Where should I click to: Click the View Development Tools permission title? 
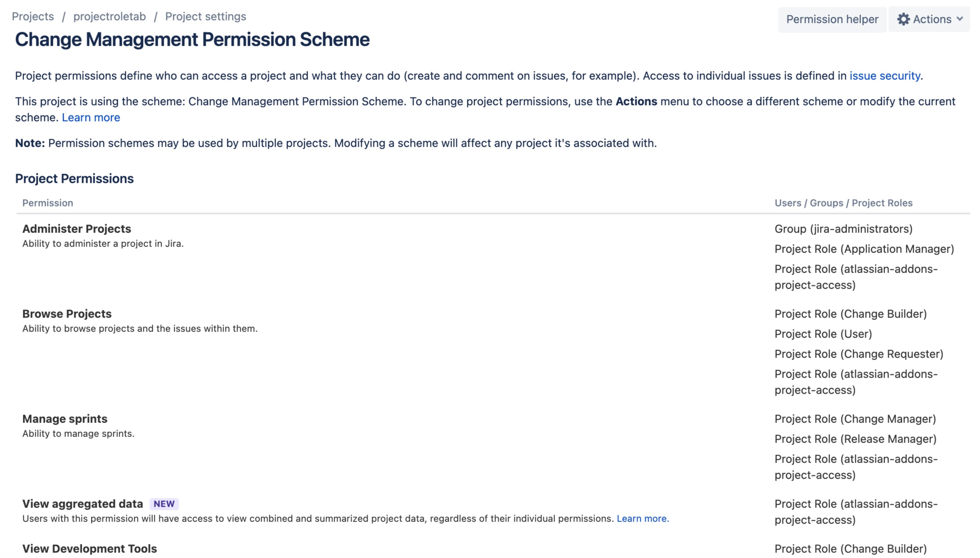90,548
